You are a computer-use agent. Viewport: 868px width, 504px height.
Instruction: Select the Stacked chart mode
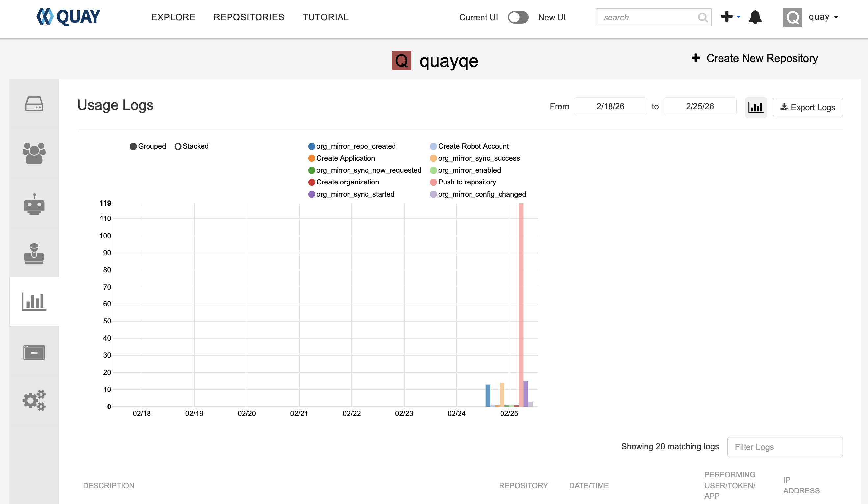pos(178,146)
